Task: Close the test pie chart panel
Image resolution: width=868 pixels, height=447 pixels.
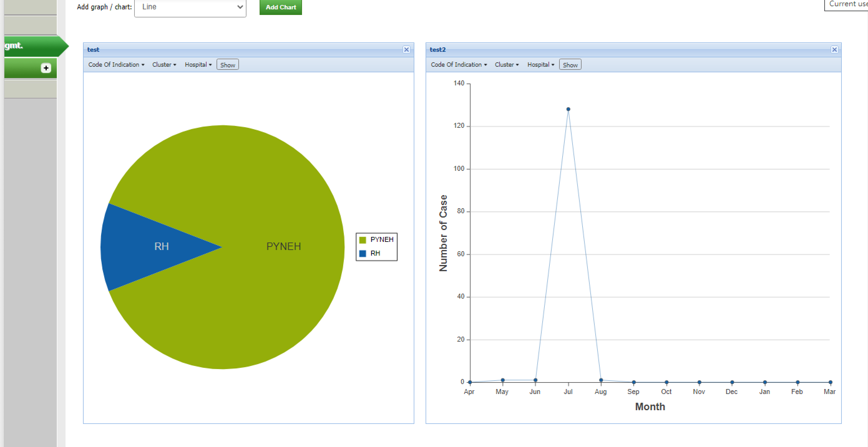Action: point(406,50)
